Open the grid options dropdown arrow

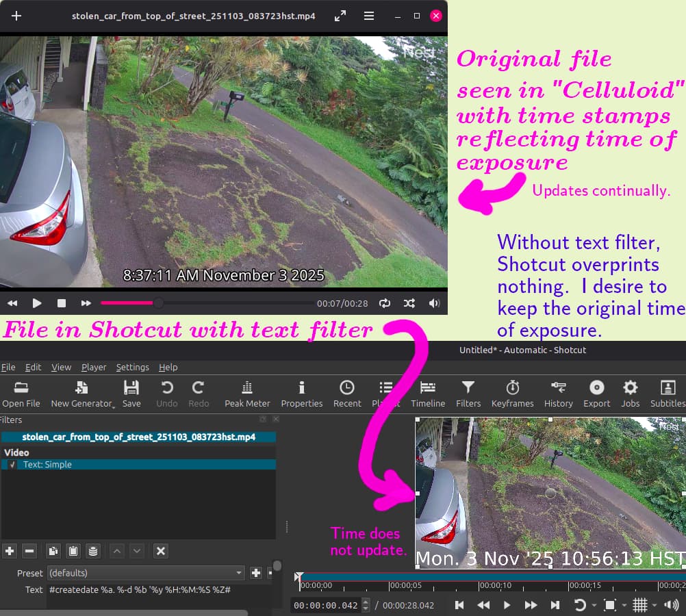coord(654,605)
